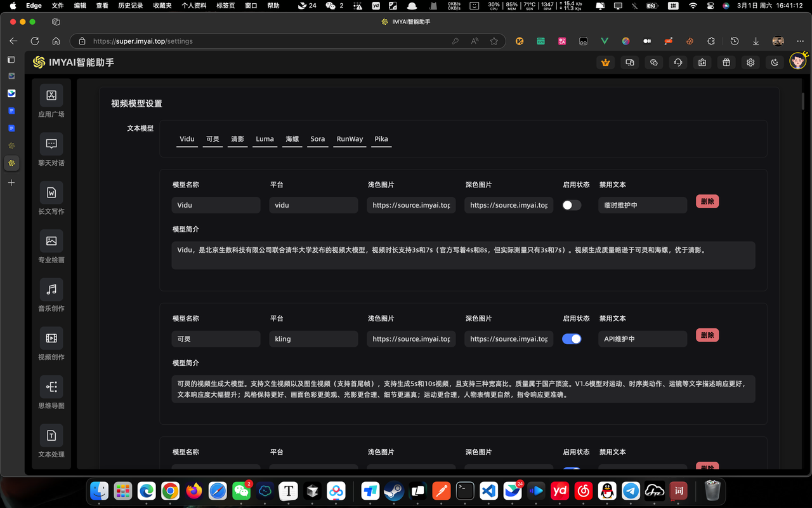812x508 pixels.
Task: Click the cookie extension icon
Action: point(690,41)
